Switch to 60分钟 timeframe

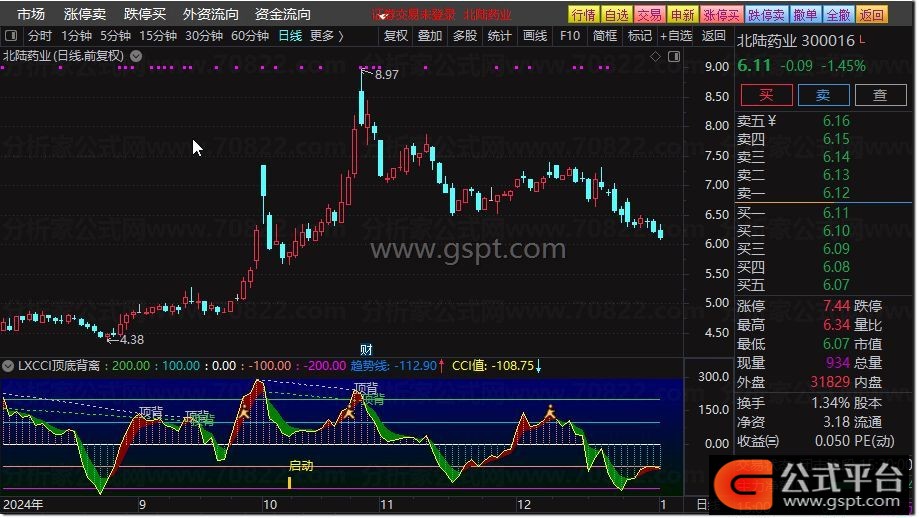[250, 36]
